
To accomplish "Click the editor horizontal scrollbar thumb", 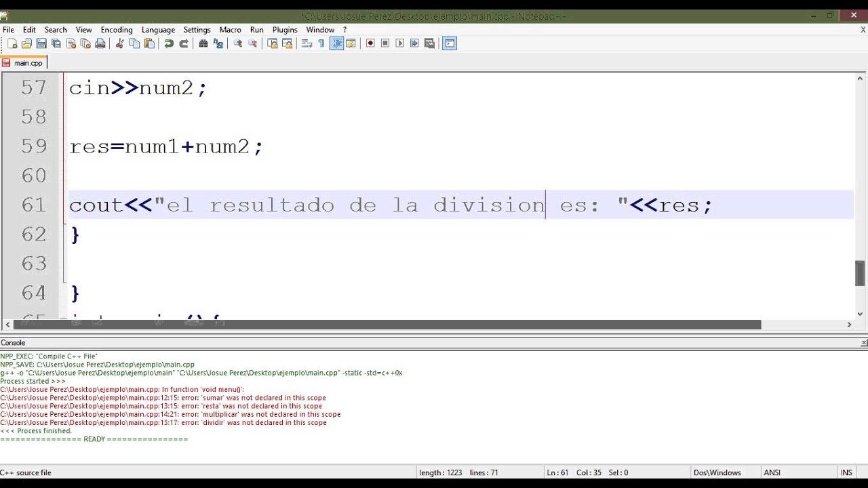I will coord(387,325).
